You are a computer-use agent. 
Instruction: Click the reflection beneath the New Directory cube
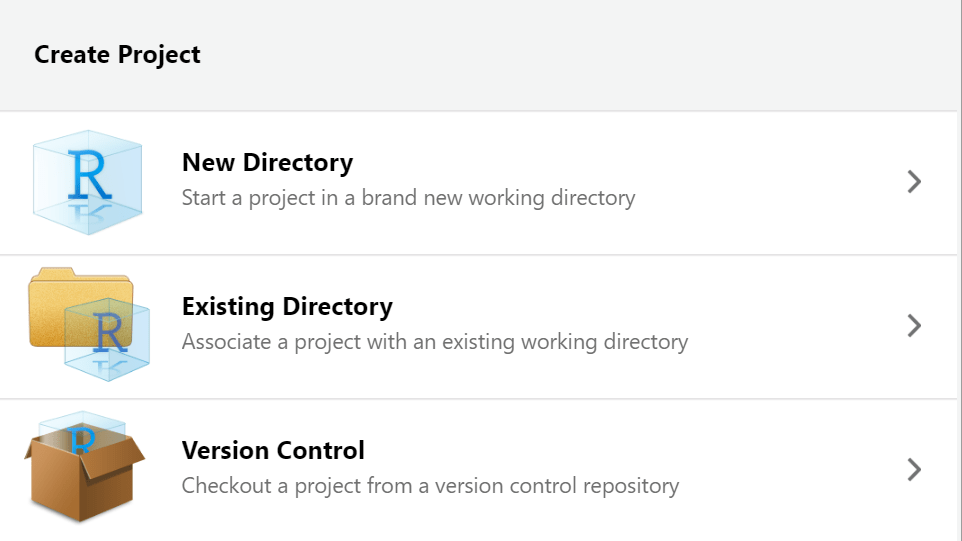(88, 214)
